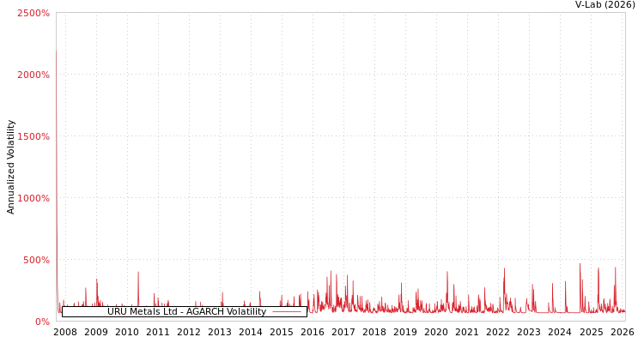Click the 2010 x-axis label
This screenshot has height=343, width=644.
pyautogui.click(x=127, y=332)
